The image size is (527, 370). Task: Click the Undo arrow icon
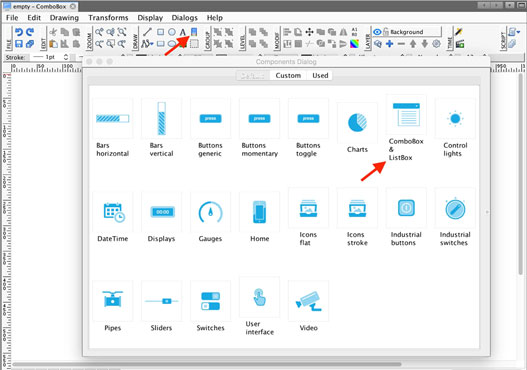point(19,32)
